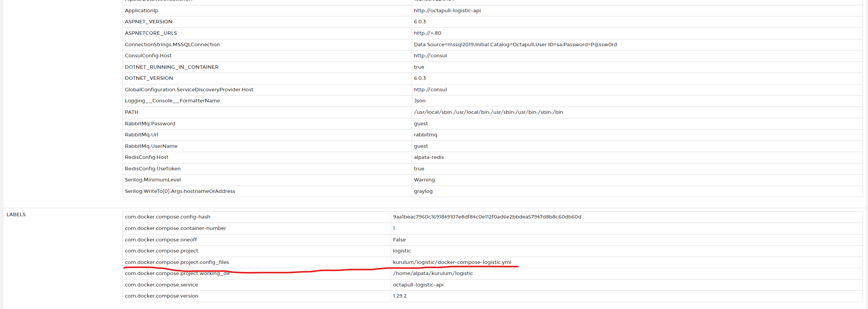
Task: Click the compose config-hash value
Action: pyautogui.click(x=487, y=217)
